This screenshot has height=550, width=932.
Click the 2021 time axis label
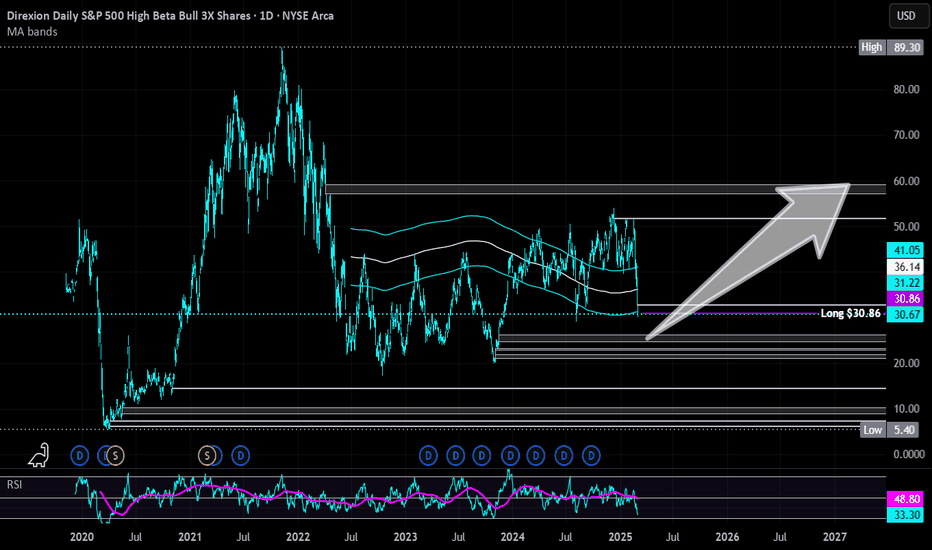(190, 537)
